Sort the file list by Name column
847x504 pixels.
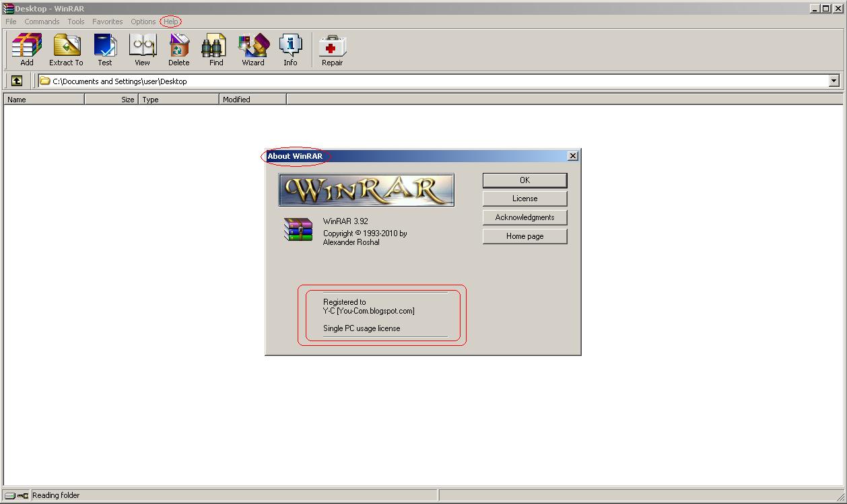44,99
